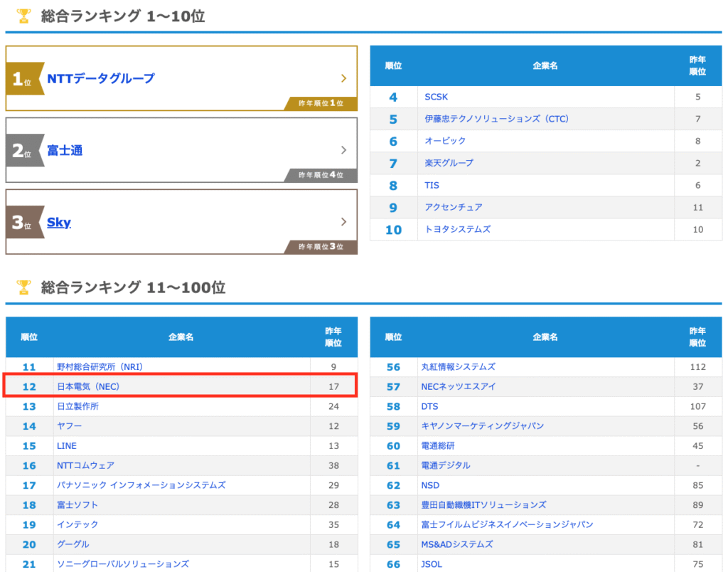Open 楽天グループ company link
This screenshot has width=728, height=572.
[x=449, y=163]
